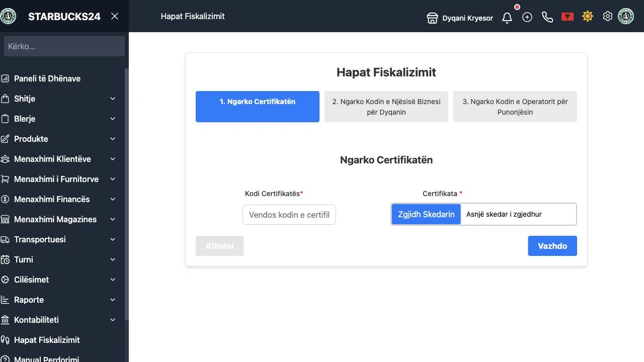644x362 pixels.
Task: Expand the Raporte chevron
Action: pos(113,300)
